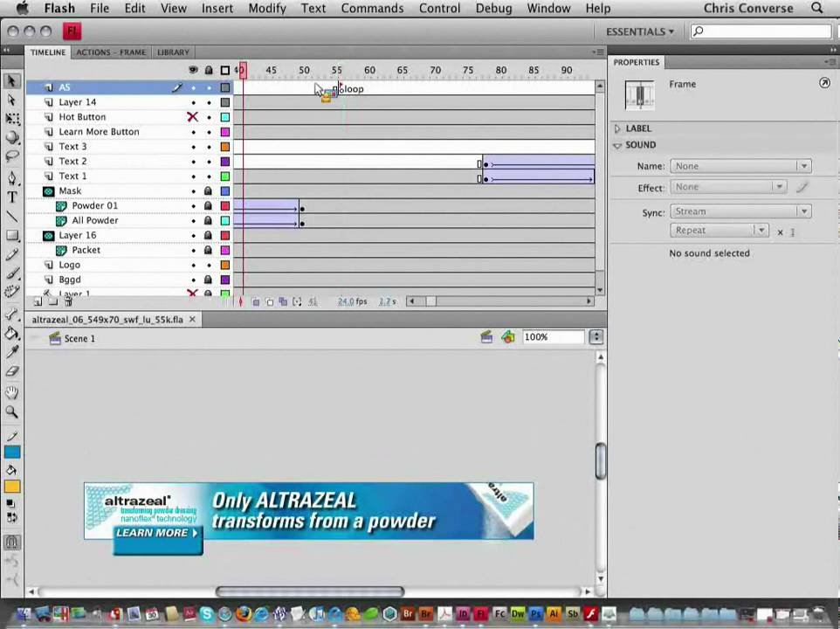Show the hidden Hot Button layer

tap(193, 117)
